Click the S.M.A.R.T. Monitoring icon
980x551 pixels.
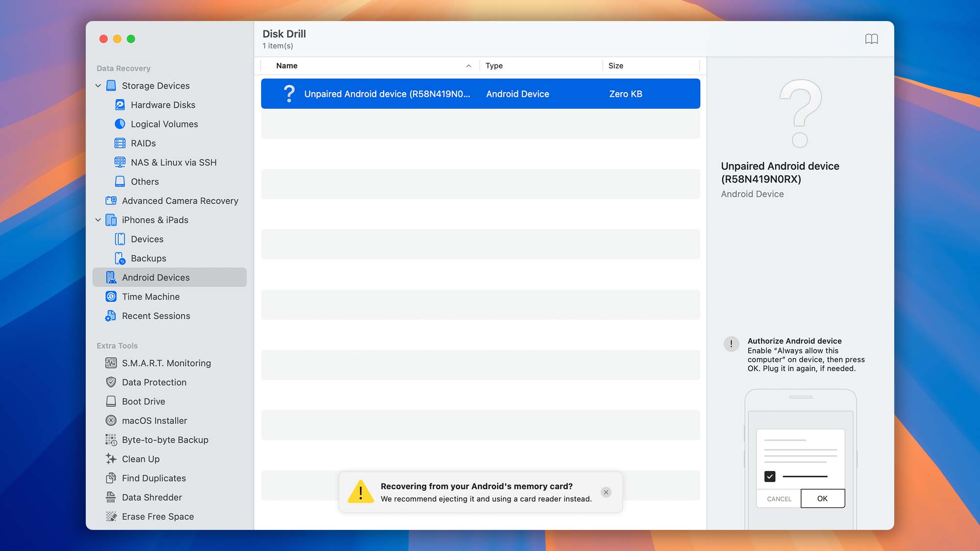click(111, 363)
